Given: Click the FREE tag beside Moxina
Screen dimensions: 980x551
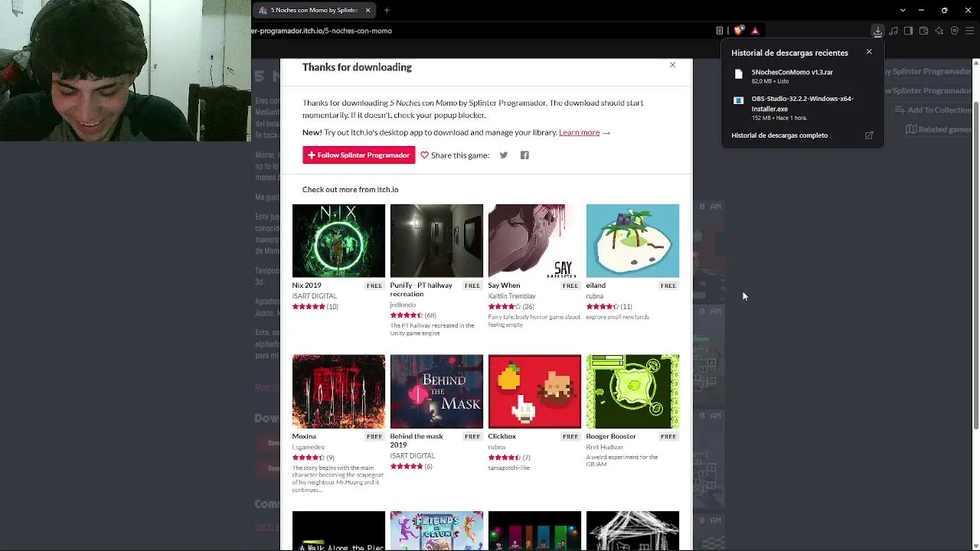Looking at the screenshot, I should (374, 436).
